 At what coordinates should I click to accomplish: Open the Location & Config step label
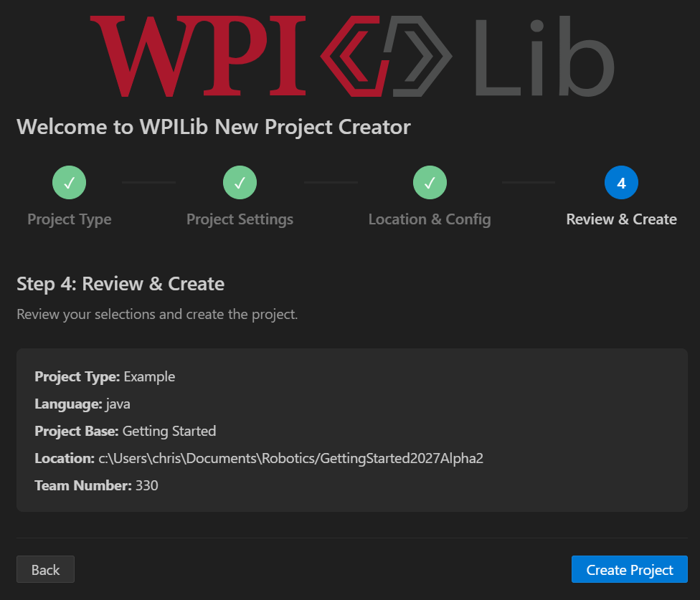pos(430,219)
